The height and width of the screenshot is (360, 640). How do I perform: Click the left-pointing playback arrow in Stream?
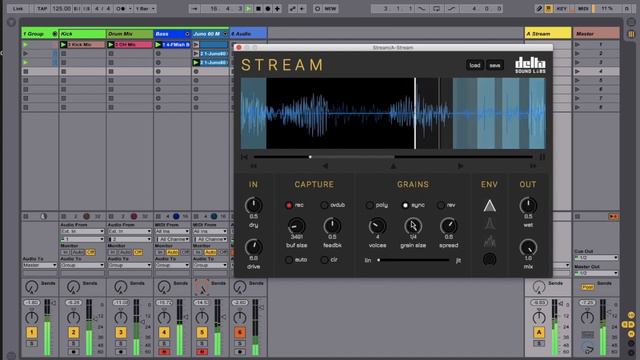coord(325,166)
